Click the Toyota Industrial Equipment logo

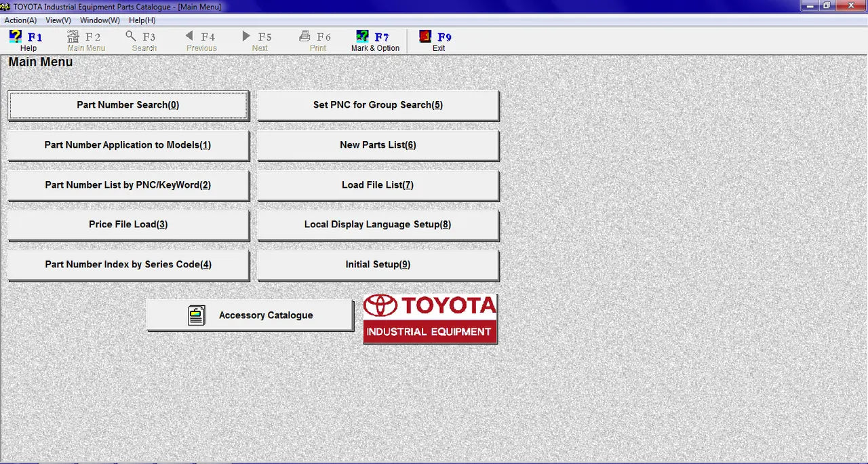(x=430, y=319)
